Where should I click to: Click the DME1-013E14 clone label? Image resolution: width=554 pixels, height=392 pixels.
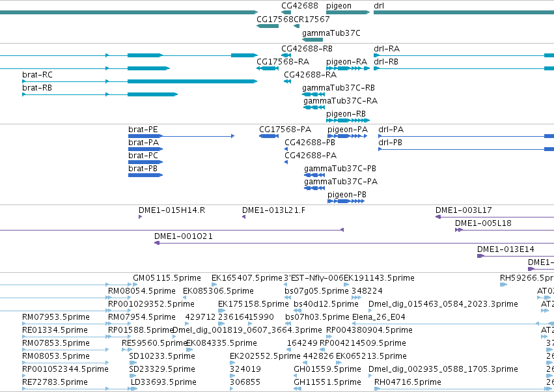coord(506,249)
